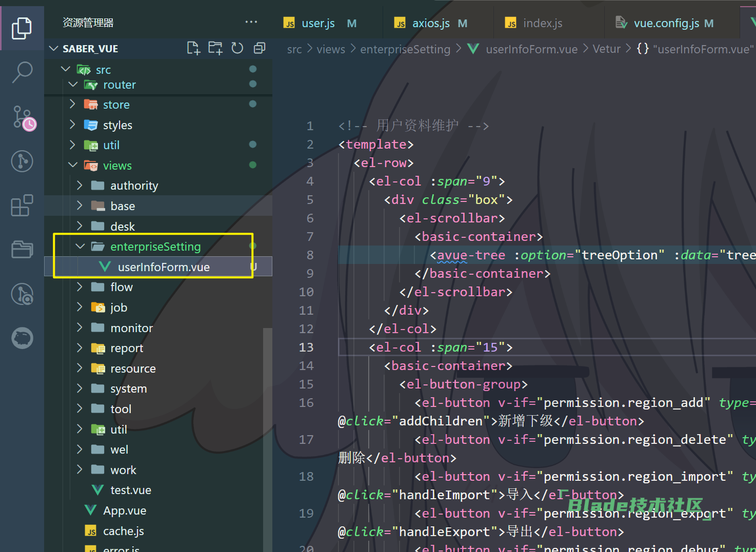The height and width of the screenshot is (552, 756).
Task: Click userInfoForm.vue in the breadcrumb
Action: [531, 49]
